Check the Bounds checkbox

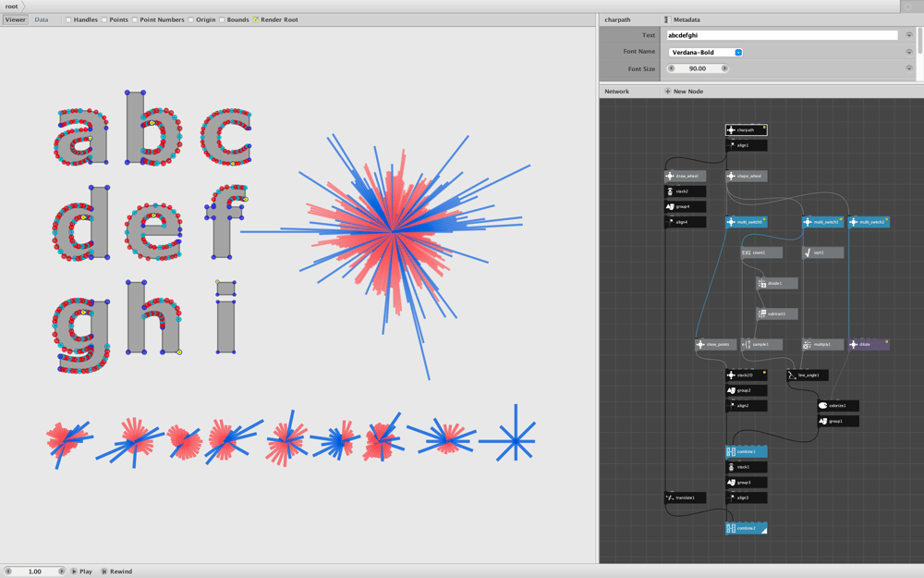[222, 20]
